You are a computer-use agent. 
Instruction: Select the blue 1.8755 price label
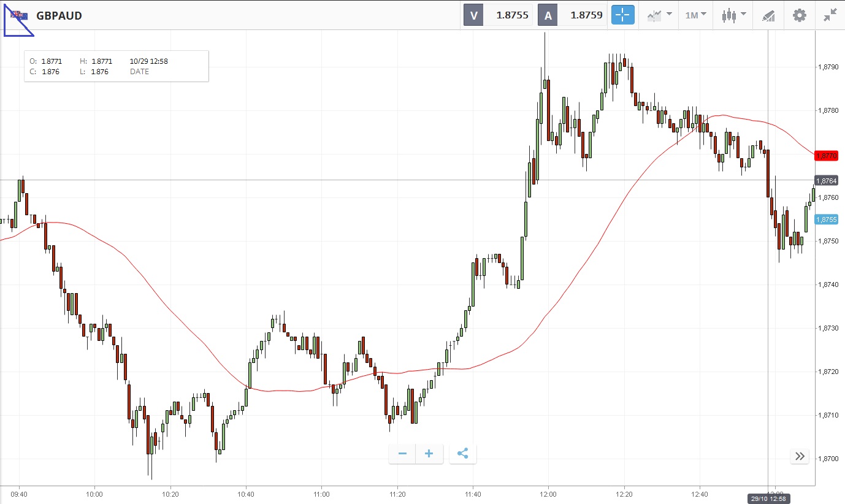pos(826,220)
